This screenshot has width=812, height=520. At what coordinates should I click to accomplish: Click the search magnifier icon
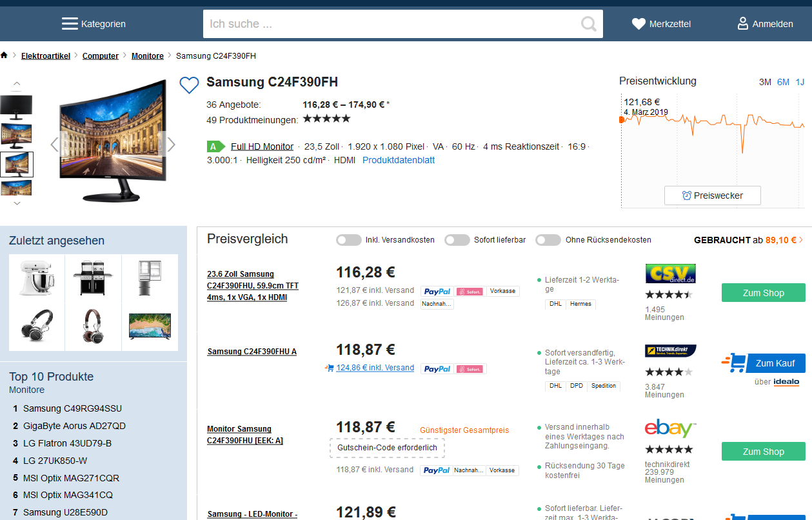(x=588, y=24)
